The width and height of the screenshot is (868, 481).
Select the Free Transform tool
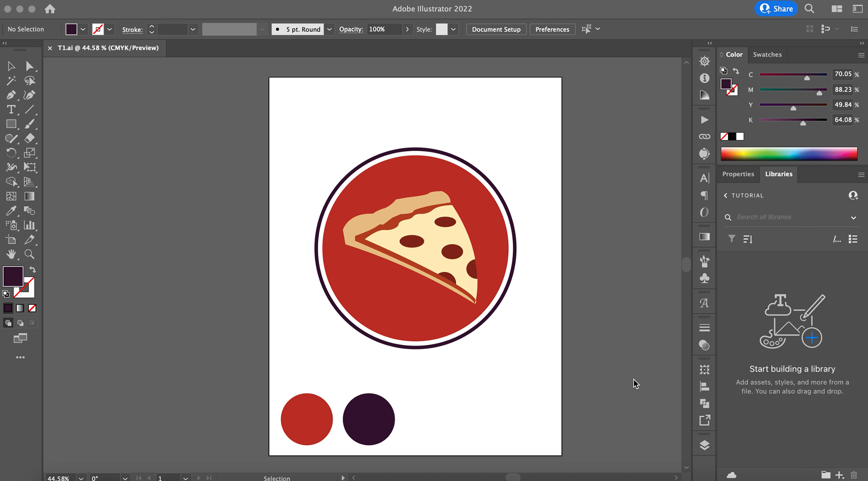(29, 168)
